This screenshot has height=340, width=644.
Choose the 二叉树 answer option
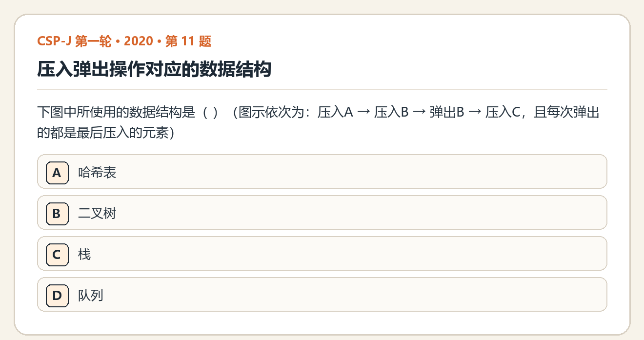322,212
